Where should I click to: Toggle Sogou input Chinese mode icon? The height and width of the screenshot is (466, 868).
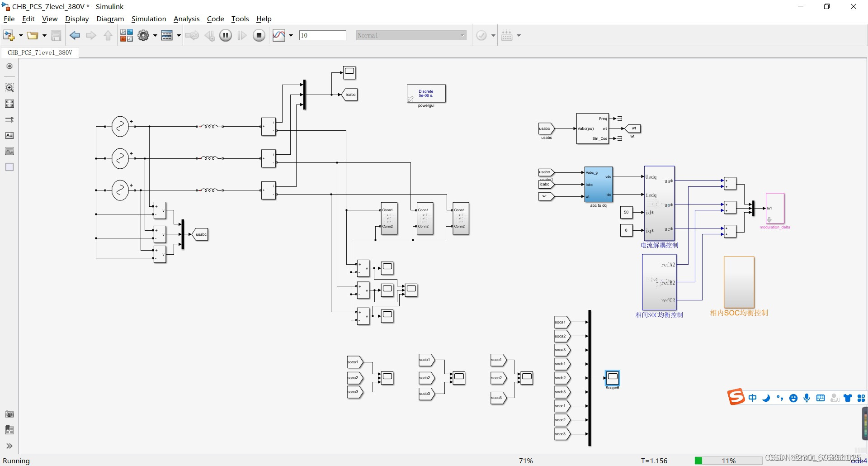click(x=752, y=398)
